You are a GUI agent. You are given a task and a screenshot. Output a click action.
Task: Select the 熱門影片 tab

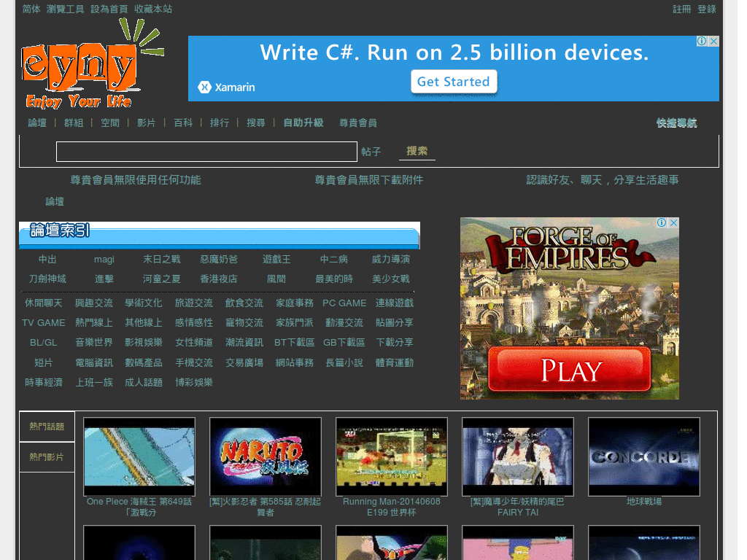point(47,456)
